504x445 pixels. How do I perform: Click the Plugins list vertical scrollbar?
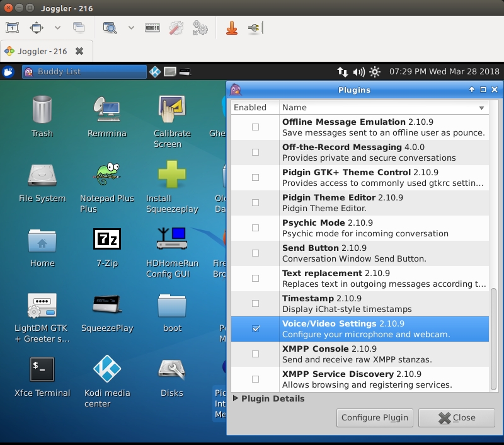(x=493, y=339)
